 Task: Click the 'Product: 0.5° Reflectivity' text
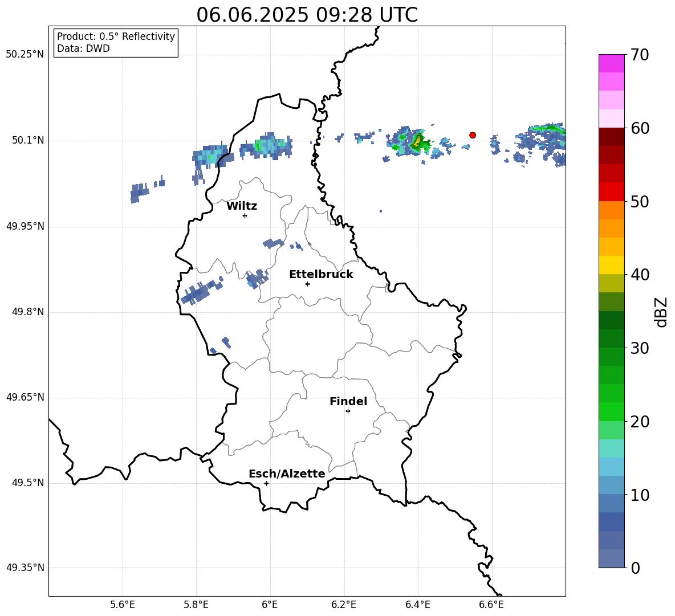[116, 36]
